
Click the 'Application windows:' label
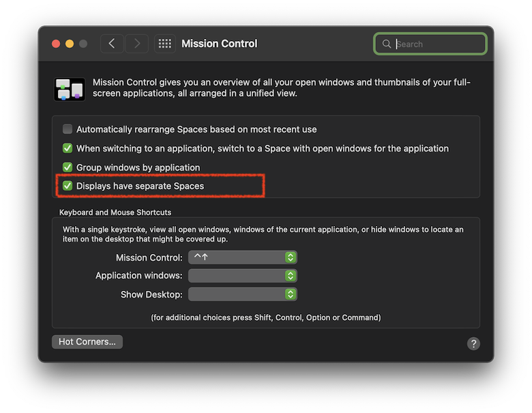(138, 275)
